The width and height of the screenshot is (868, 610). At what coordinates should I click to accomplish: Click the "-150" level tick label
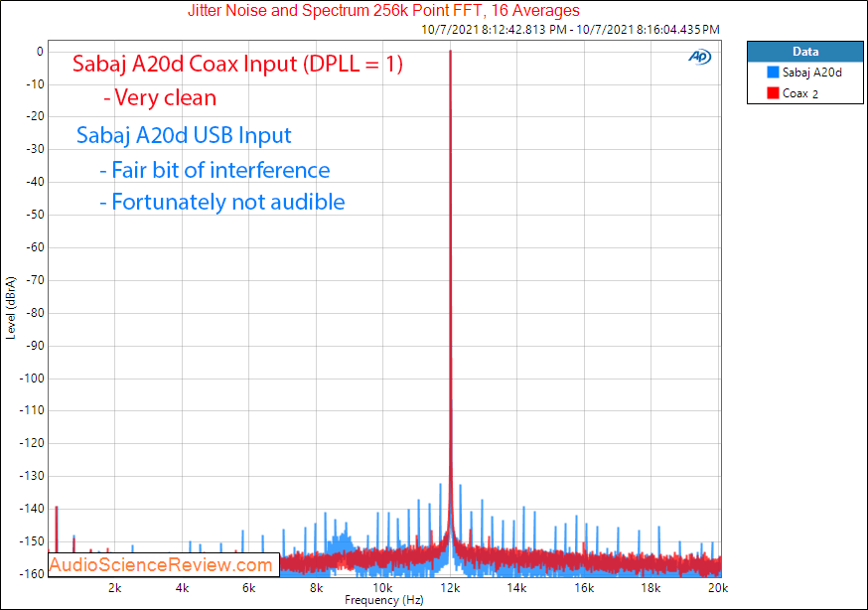pyautogui.click(x=32, y=541)
